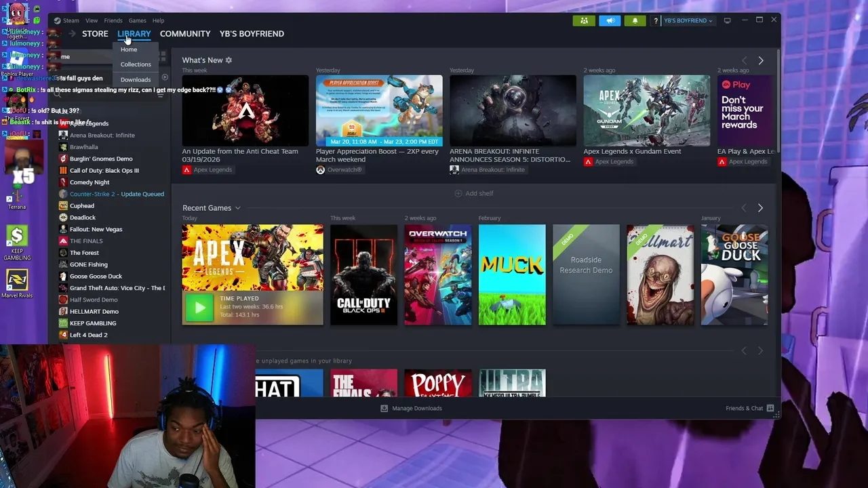Expand the YB'S BOYFRIEND account dropdown

point(688,20)
